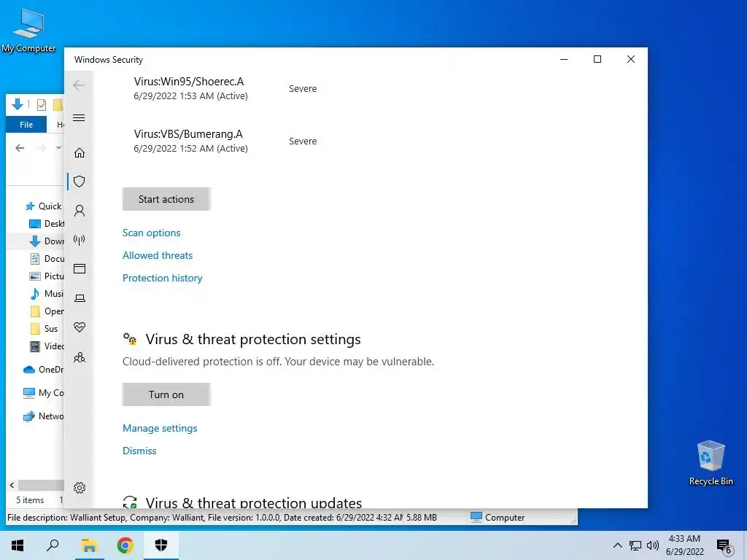The height and width of the screenshot is (560, 747).
Task: Open the taskbar clock and calendar
Action: click(x=684, y=545)
